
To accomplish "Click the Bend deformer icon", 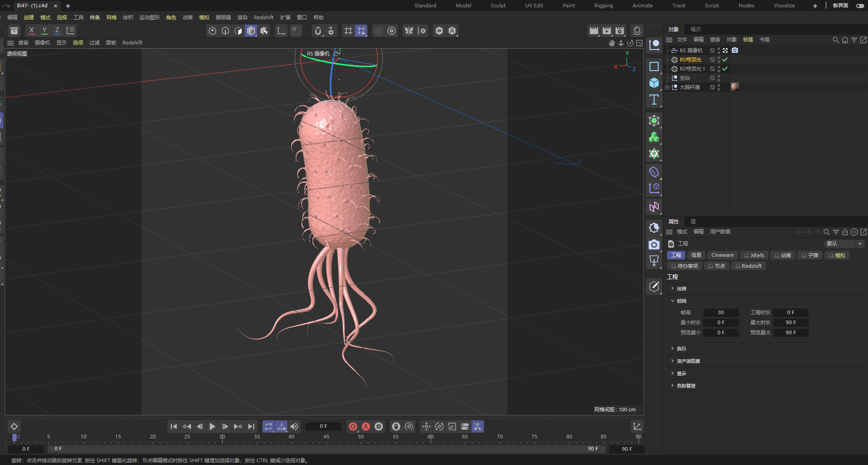I will [x=654, y=172].
